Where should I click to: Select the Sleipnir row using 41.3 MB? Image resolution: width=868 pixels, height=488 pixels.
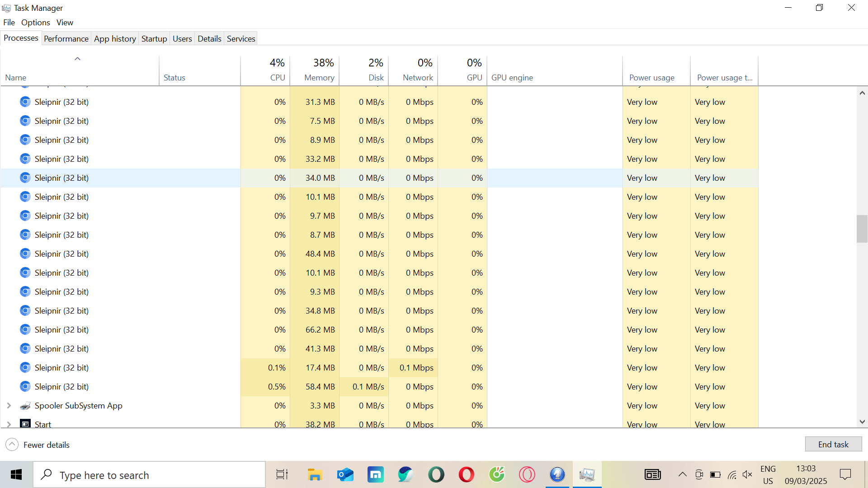379,349
